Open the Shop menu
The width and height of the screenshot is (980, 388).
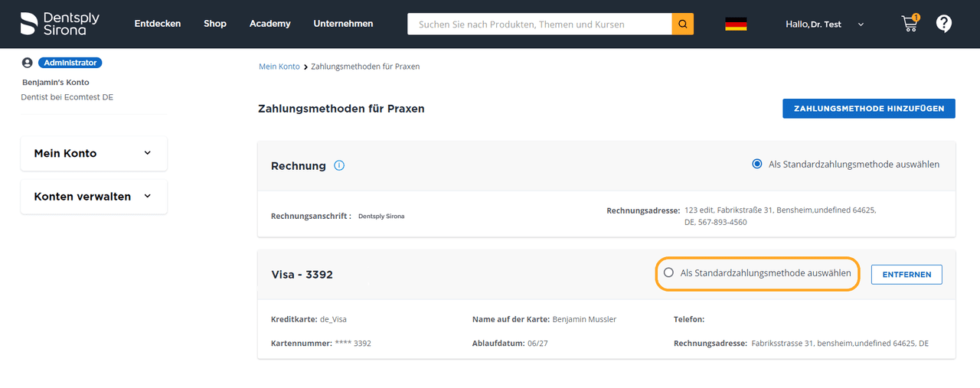pyautogui.click(x=215, y=24)
